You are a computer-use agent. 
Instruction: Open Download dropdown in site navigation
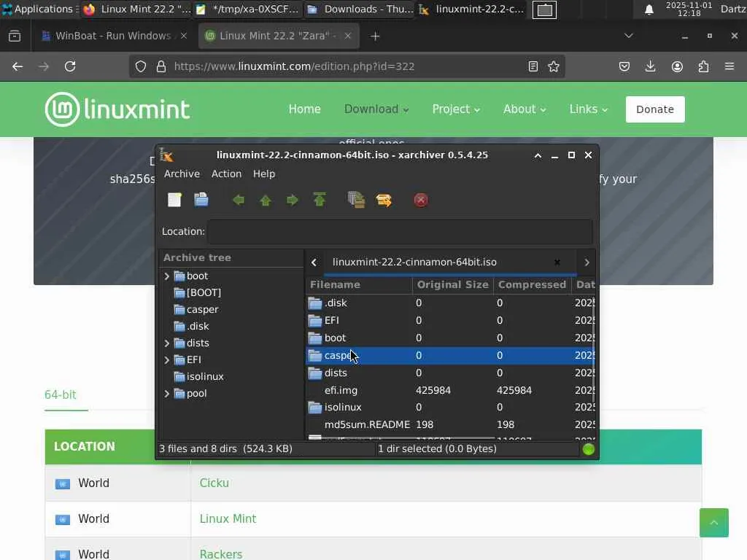point(376,109)
